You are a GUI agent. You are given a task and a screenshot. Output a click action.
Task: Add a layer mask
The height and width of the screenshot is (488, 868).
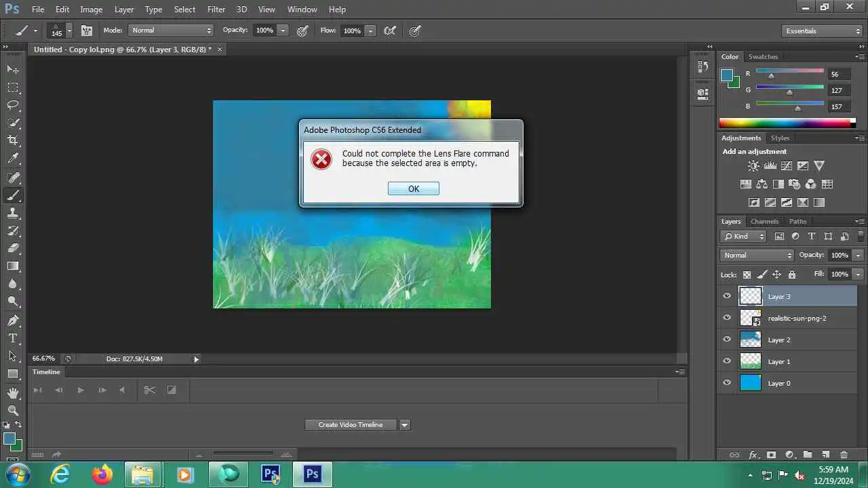tap(771, 455)
